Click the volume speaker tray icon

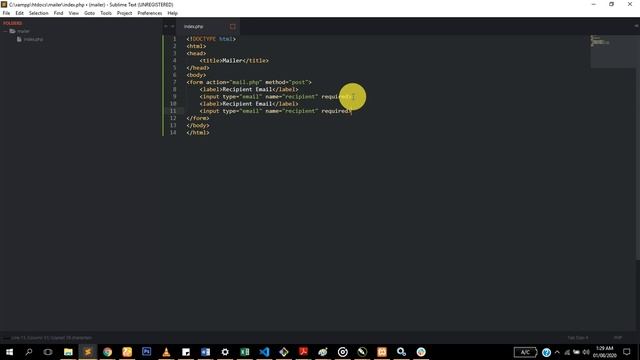point(586,352)
